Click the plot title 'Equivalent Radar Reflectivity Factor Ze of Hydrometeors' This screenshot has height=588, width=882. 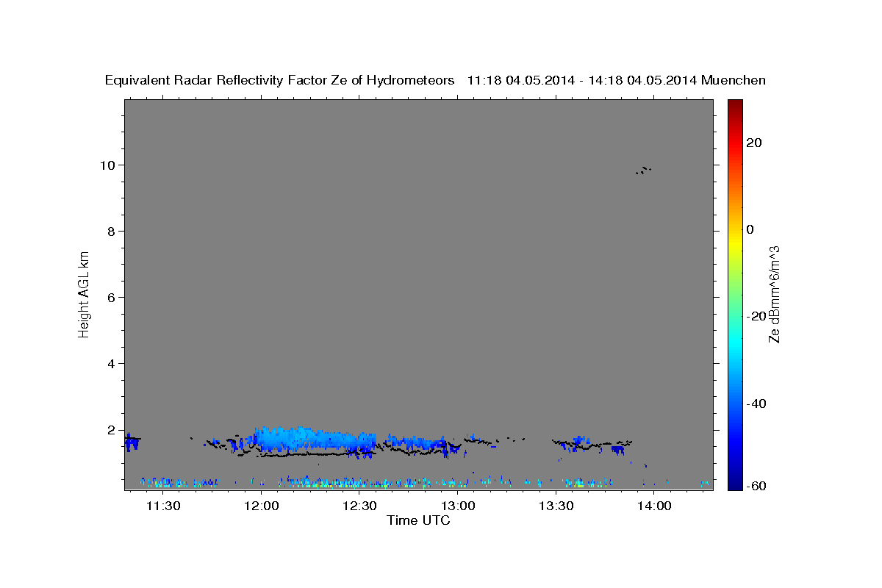coord(280,81)
